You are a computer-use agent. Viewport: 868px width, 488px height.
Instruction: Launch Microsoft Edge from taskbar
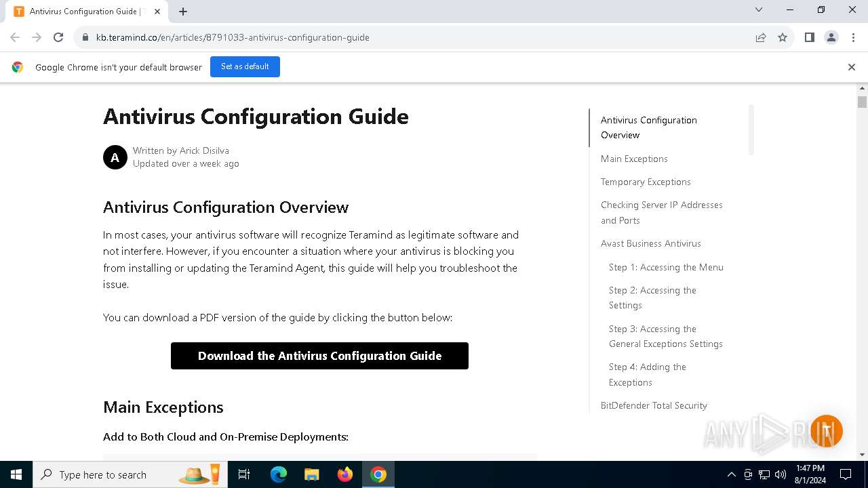(279, 474)
